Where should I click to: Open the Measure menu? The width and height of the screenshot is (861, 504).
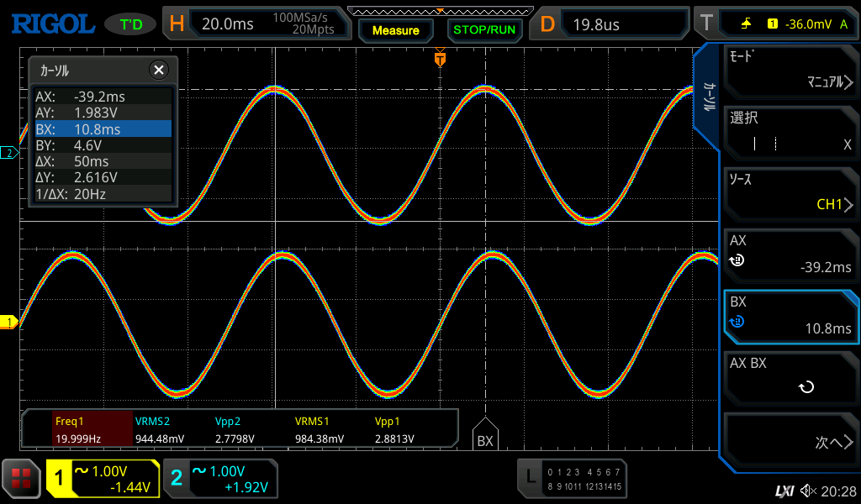point(396,30)
